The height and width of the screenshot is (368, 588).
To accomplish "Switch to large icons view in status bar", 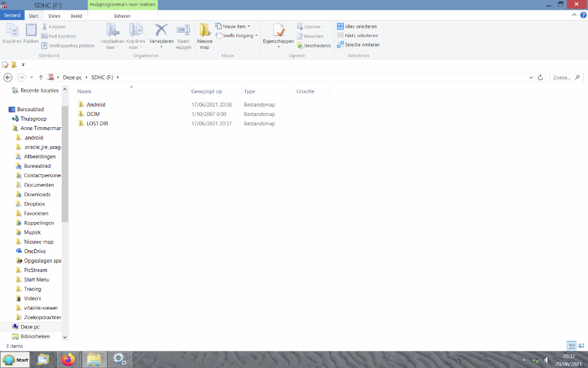I will [581, 346].
